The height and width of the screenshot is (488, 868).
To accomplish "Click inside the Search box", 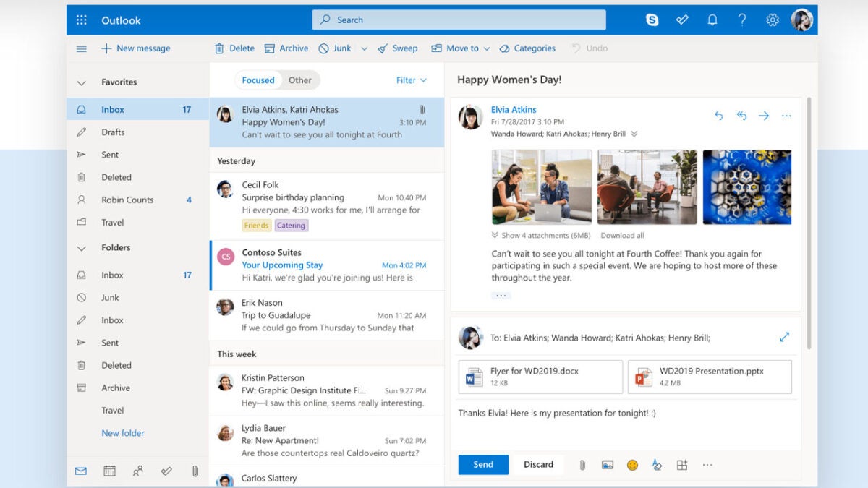I will [459, 20].
